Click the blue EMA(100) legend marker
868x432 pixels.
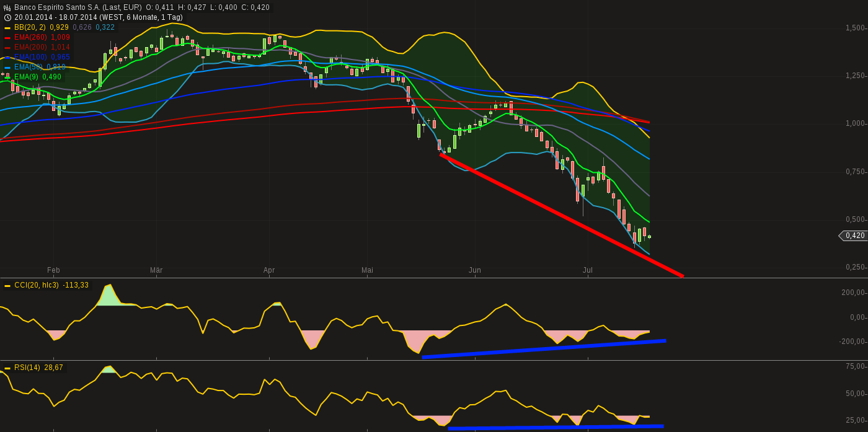(x=7, y=58)
